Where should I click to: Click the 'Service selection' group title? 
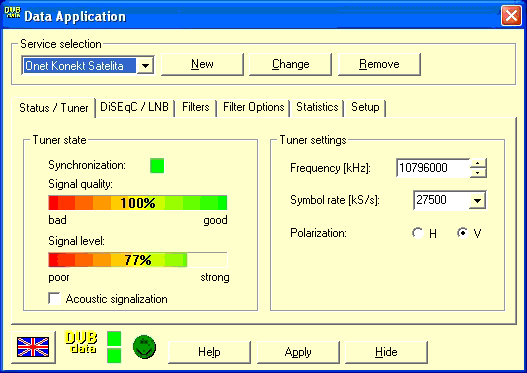coord(61,44)
